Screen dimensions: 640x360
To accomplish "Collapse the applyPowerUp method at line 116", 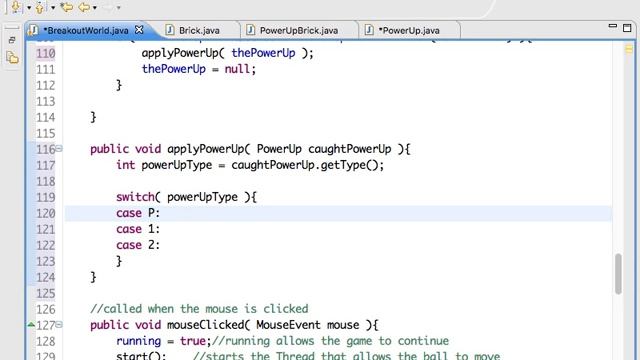I will [59, 149].
